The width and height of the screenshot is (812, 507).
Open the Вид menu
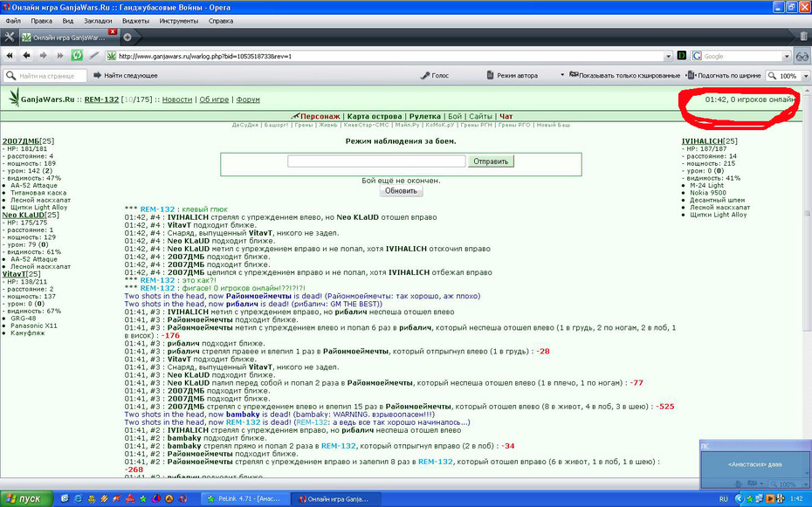(x=68, y=21)
